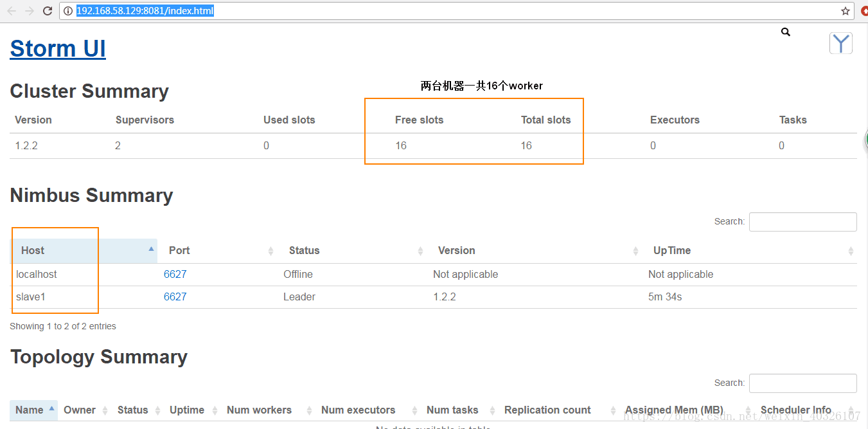Click the Executors column header

point(675,120)
